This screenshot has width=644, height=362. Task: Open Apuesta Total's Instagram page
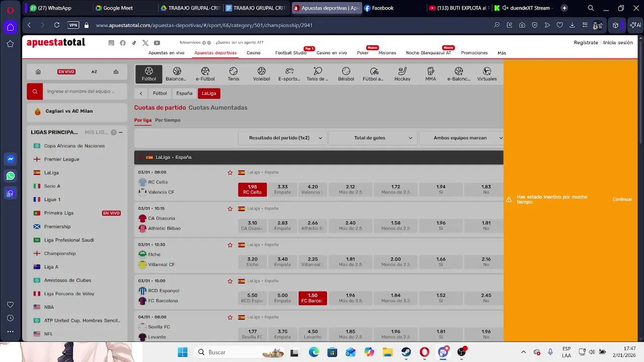(111, 43)
